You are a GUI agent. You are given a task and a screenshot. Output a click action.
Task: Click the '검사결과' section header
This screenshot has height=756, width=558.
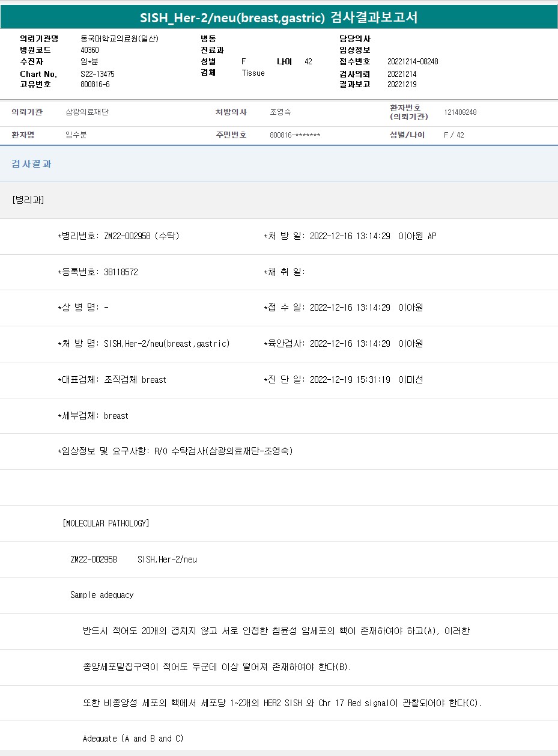(31, 163)
